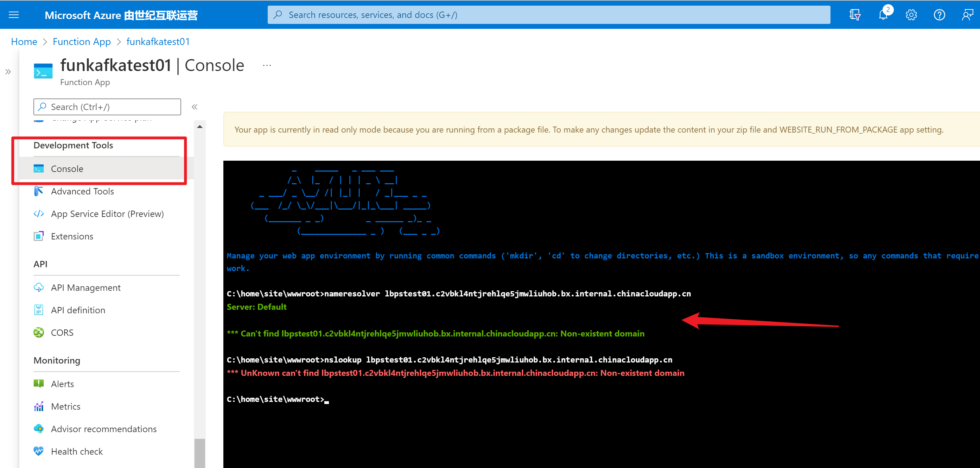Click the help question mark icon
This screenshot has height=468, width=980.
939,15
